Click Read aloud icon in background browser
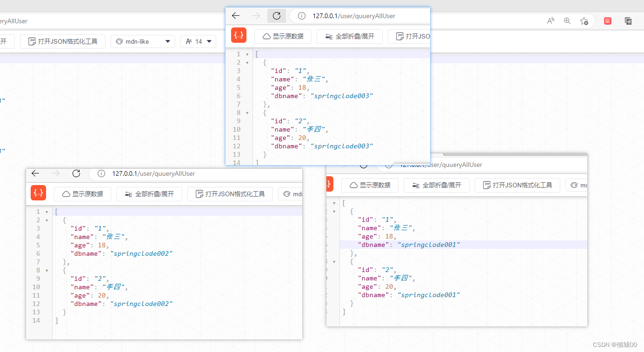Image resolution: width=644 pixels, height=352 pixels. pos(551,21)
